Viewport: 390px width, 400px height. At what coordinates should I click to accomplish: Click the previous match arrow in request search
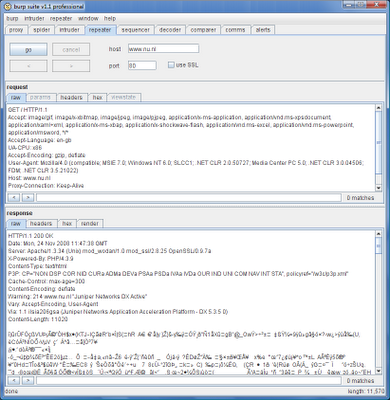point(14,198)
